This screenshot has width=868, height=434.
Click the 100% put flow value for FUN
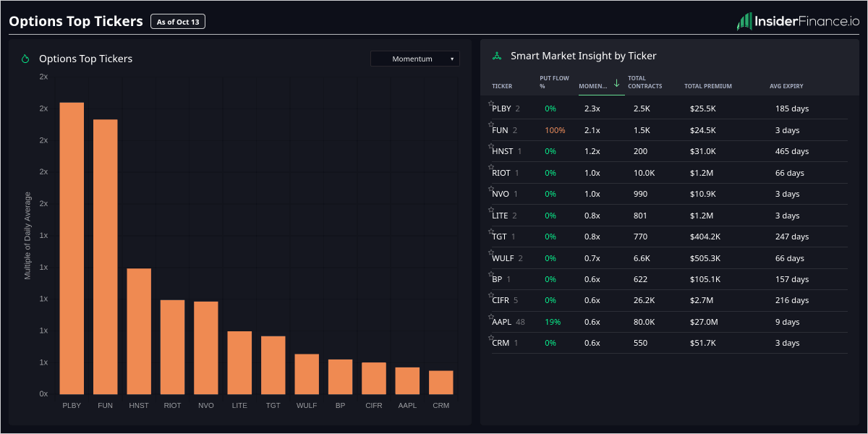pos(555,130)
